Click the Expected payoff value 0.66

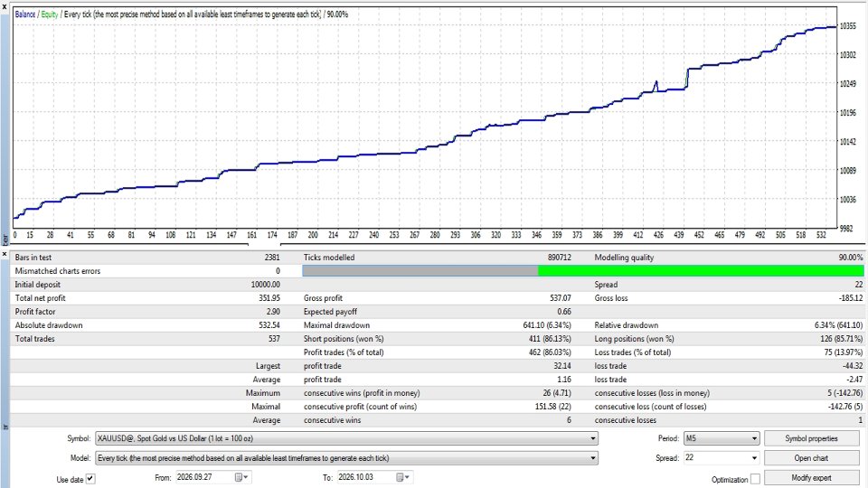(x=564, y=312)
